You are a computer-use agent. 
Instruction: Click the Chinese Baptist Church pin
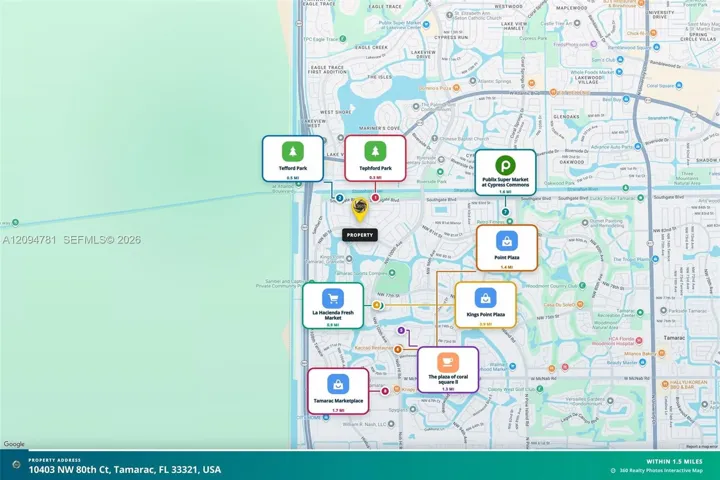434,138
